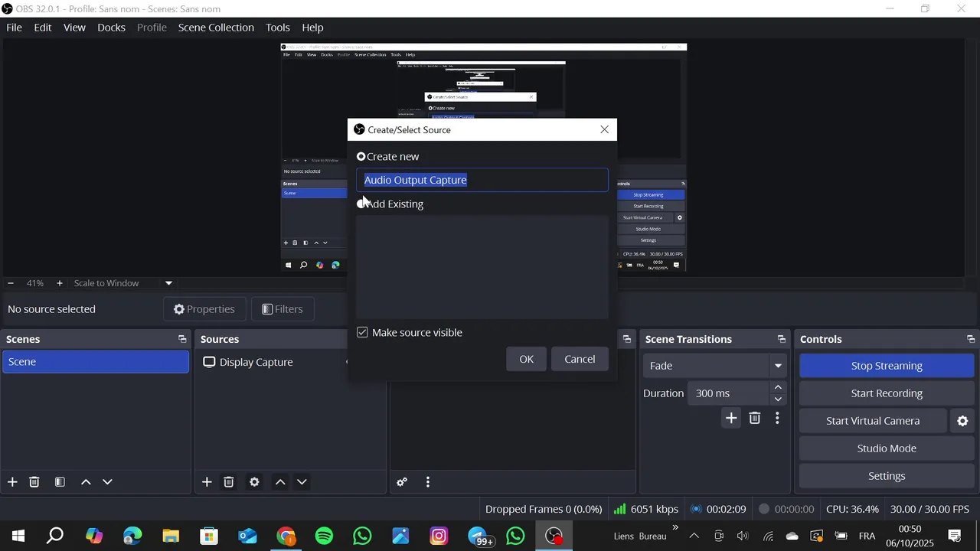Image resolution: width=980 pixels, height=551 pixels.
Task: Add a new scene with plus icon
Action: (12, 482)
